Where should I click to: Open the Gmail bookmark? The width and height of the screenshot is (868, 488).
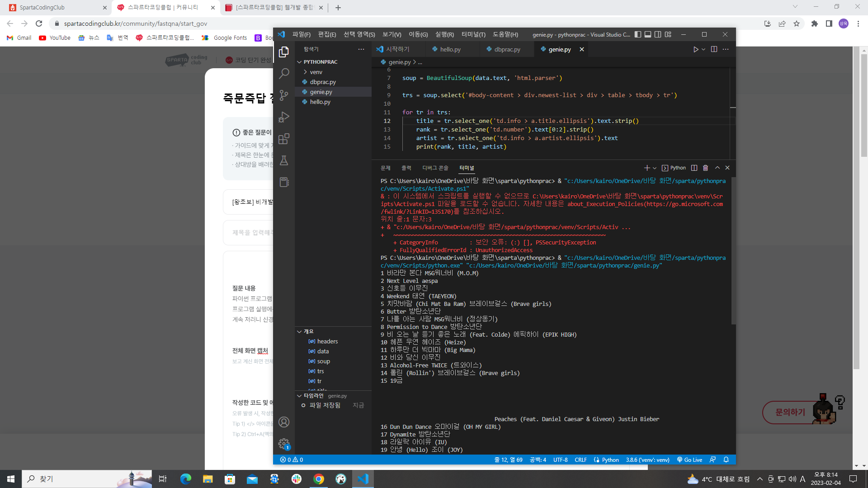[19, 38]
